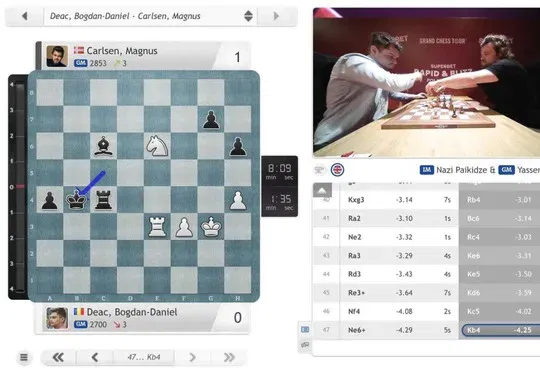This screenshot has height=372, width=540.
Task: Select move 45 Re3+ in notation
Action: coord(356,293)
